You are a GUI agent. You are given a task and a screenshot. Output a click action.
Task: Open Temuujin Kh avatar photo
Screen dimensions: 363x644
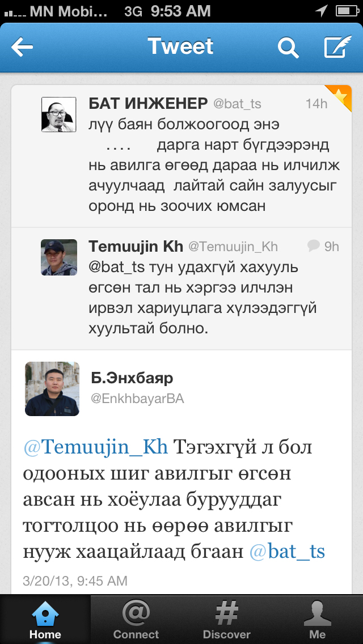click(59, 257)
